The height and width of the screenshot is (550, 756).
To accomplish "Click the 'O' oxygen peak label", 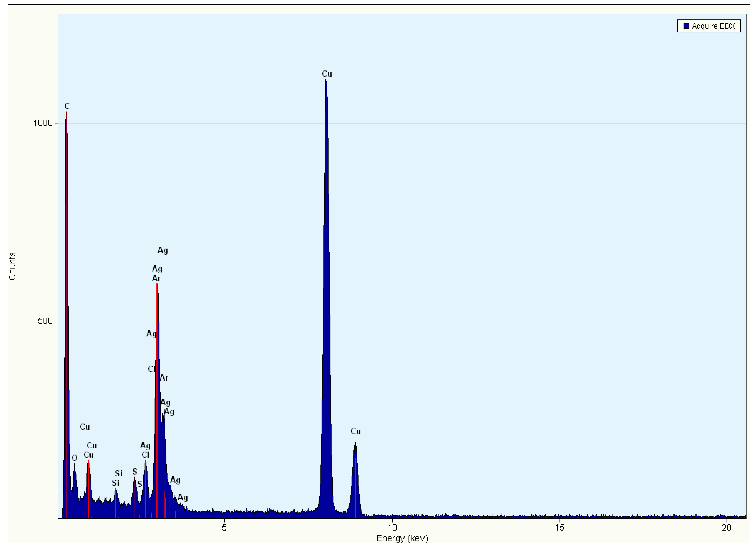I will [x=74, y=458].
